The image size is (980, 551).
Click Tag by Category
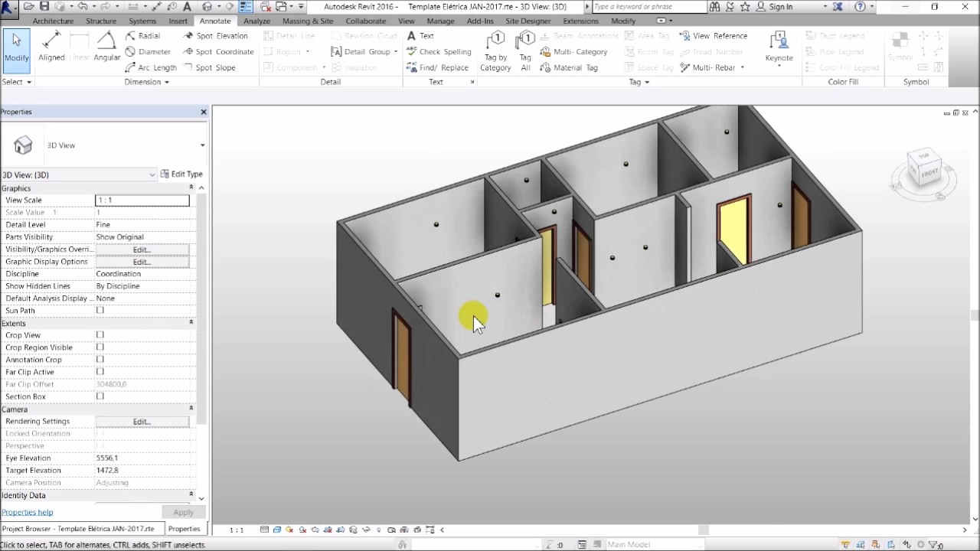click(495, 51)
